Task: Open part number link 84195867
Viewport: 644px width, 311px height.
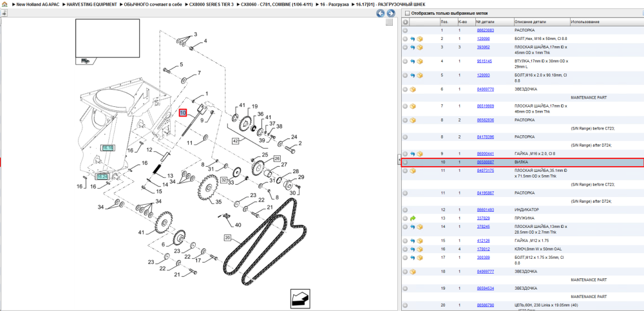Action: pyautogui.click(x=485, y=193)
